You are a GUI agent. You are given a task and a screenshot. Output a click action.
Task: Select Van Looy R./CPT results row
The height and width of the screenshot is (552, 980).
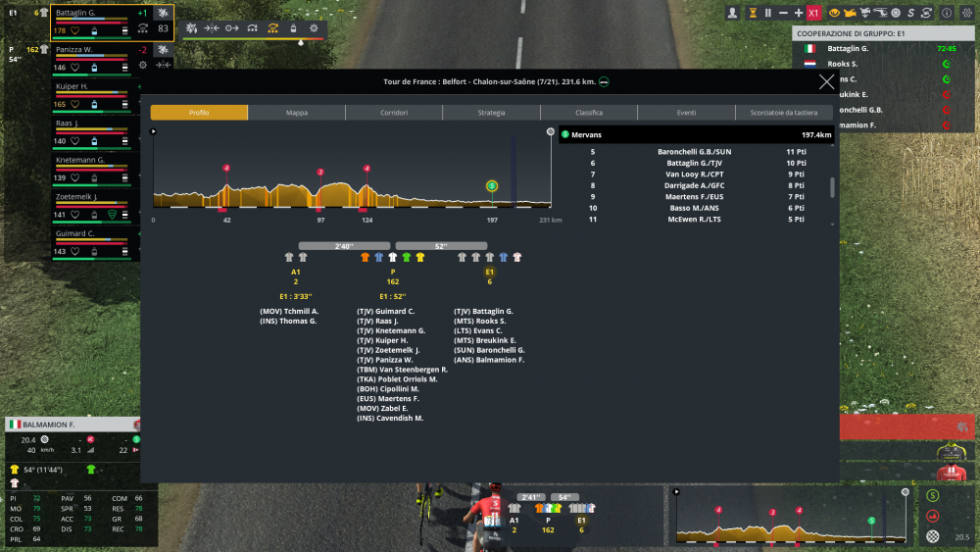pyautogui.click(x=694, y=175)
